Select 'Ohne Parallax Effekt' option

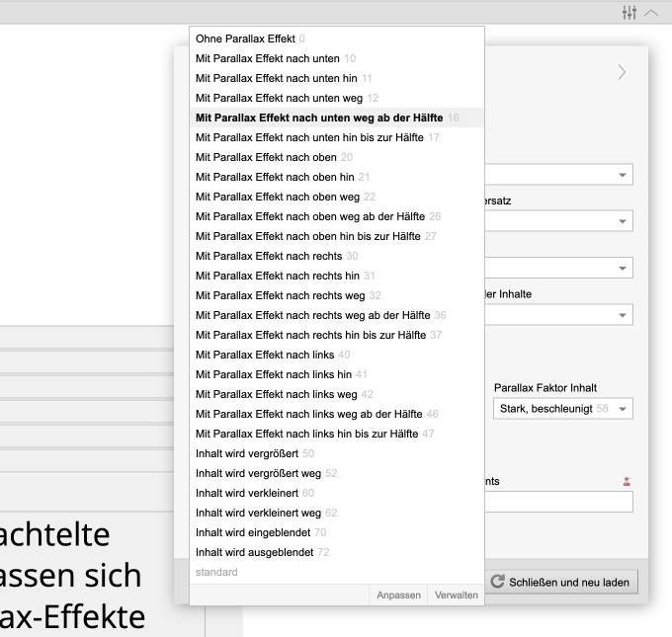tap(337, 39)
